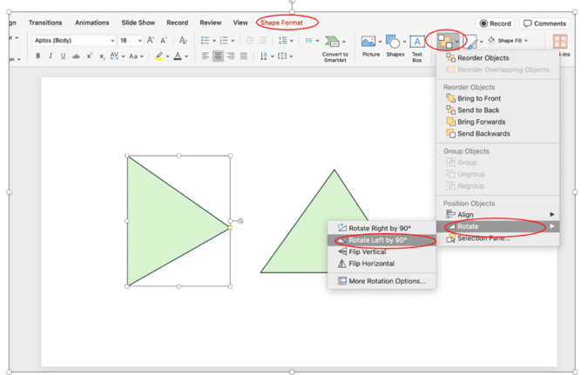This screenshot has width=588, height=375.
Task: Toggle italic formatting
Action: pos(51,57)
